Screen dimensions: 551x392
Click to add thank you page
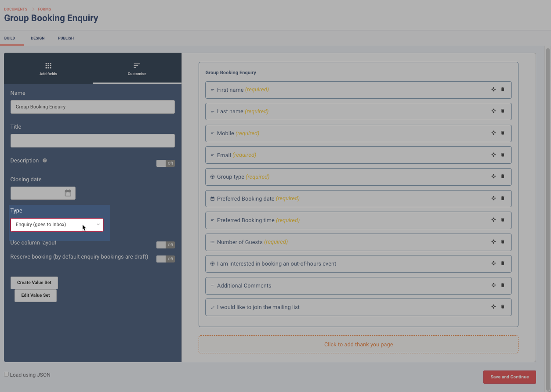[359, 345]
